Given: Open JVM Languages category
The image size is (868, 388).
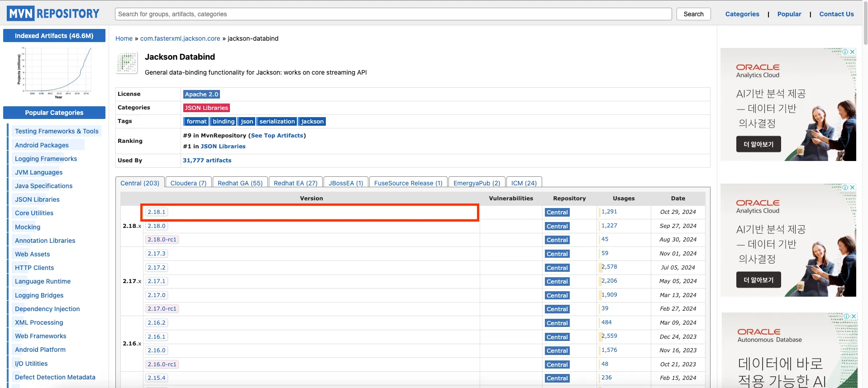Looking at the screenshot, I should point(38,172).
